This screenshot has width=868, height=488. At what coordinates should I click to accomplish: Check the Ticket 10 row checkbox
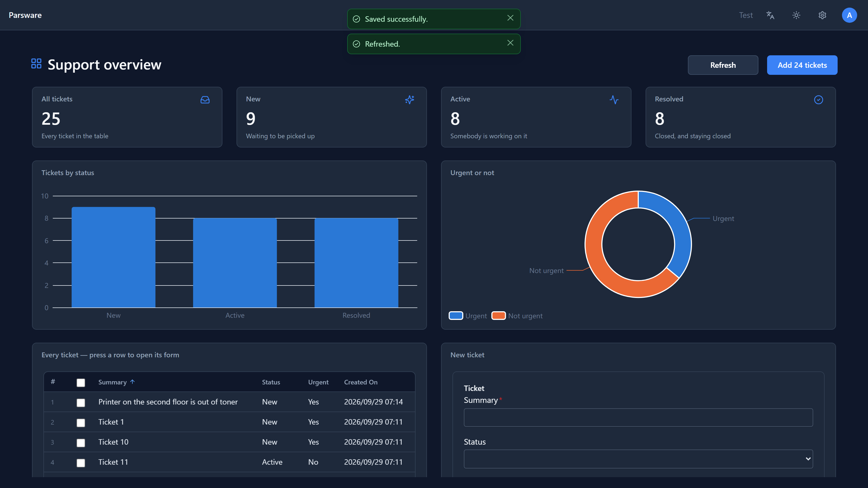(81, 442)
